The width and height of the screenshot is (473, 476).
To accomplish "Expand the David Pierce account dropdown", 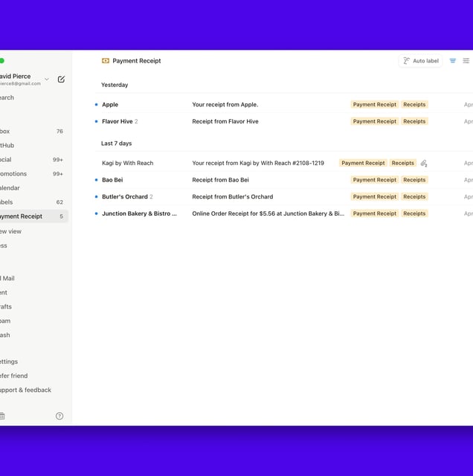I will coord(47,80).
